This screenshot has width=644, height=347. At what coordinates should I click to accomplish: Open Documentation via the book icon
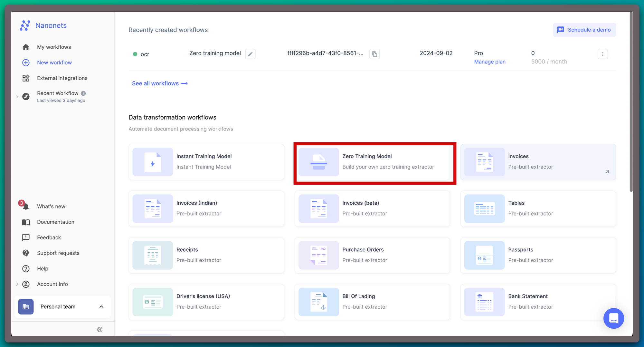pyautogui.click(x=26, y=222)
